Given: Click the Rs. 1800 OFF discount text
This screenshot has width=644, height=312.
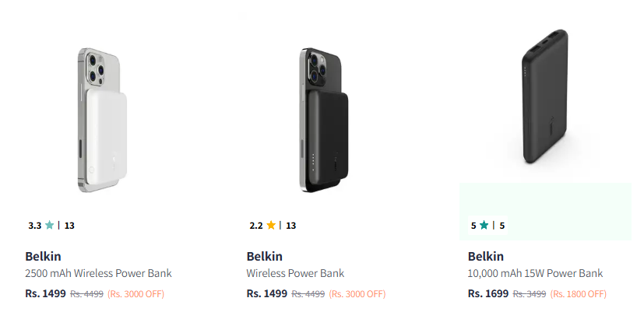Looking at the screenshot, I should [578, 294].
